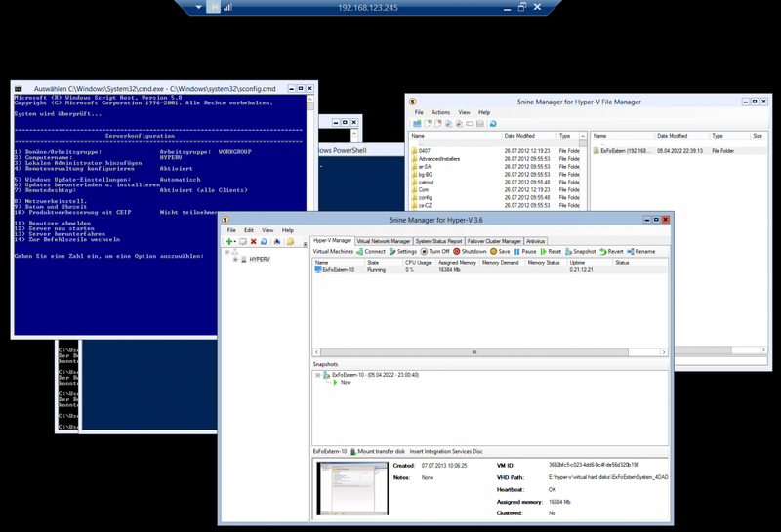Screen dimensions: 781x532
Task: Click Date Modified header in left file pane
Action: pyautogui.click(x=528, y=136)
